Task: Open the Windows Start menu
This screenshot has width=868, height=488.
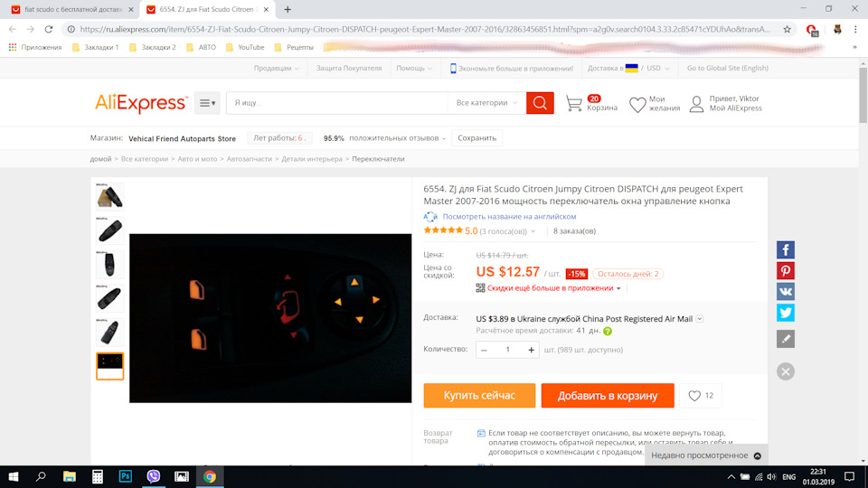Action: click(14, 476)
